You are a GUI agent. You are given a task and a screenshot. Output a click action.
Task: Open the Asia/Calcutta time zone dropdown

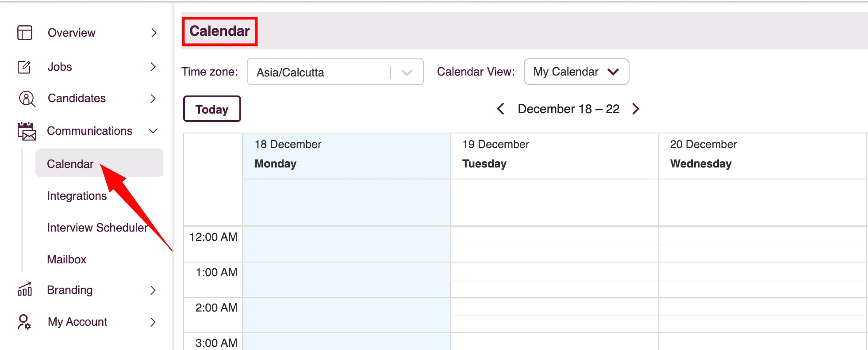335,72
